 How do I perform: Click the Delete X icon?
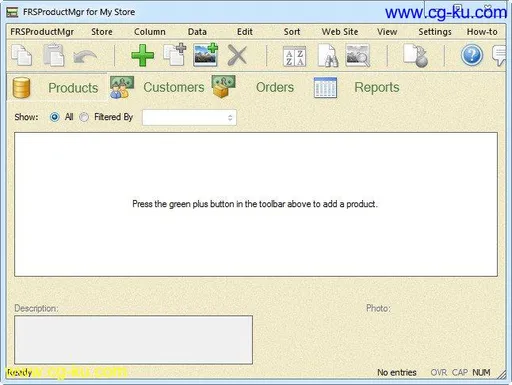tap(237, 55)
